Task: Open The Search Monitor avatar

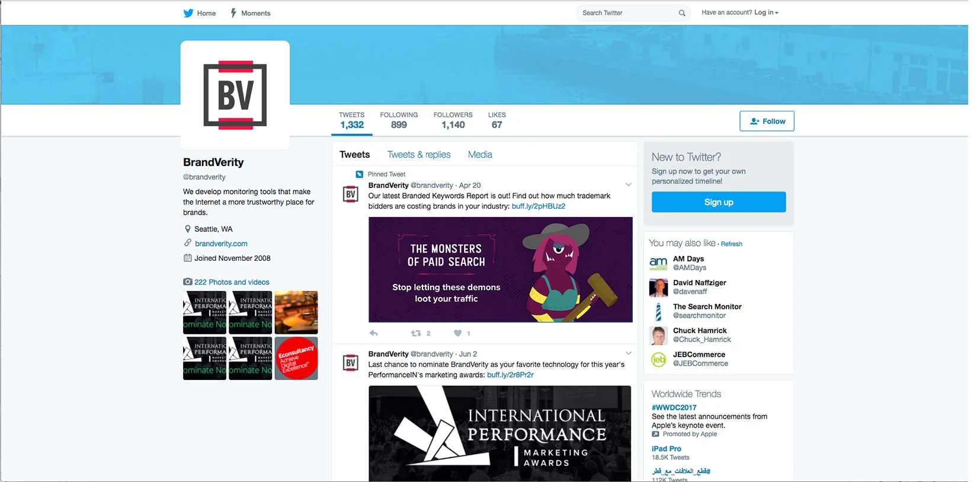Action: point(658,311)
